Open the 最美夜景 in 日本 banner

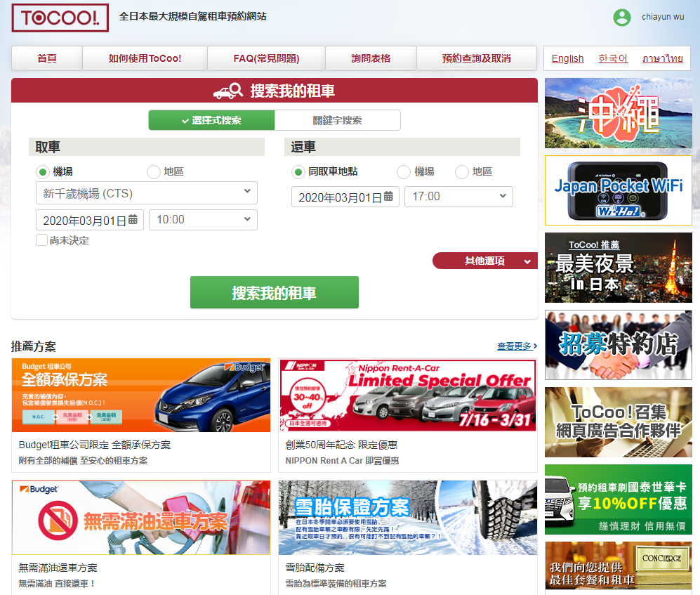point(619,268)
